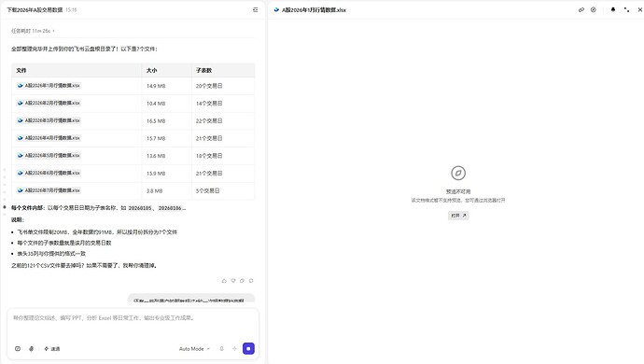Close the xlsx preview panel
644x364 pixels.
tap(640, 10)
